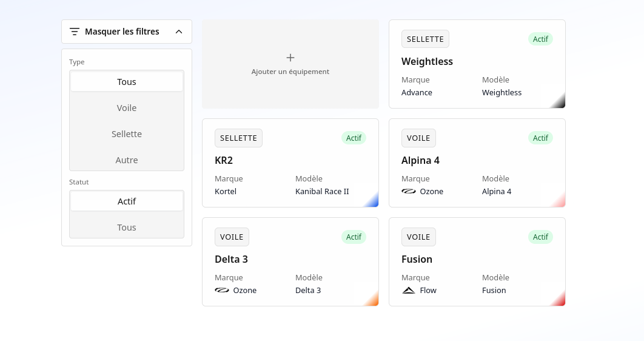The height and width of the screenshot is (341, 644).
Task: Click the VOILE tag on Delta 3 card
Action: pos(232,237)
